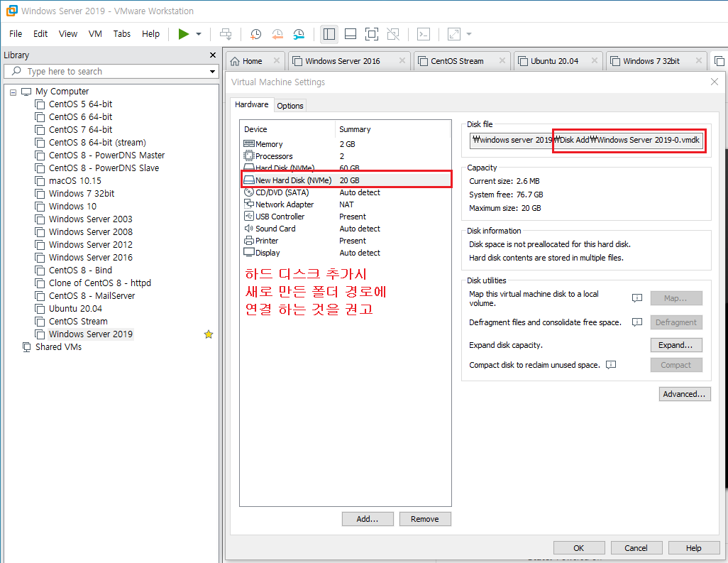
Task: Open the stretch options dropdown arrow
Action: pos(469,34)
